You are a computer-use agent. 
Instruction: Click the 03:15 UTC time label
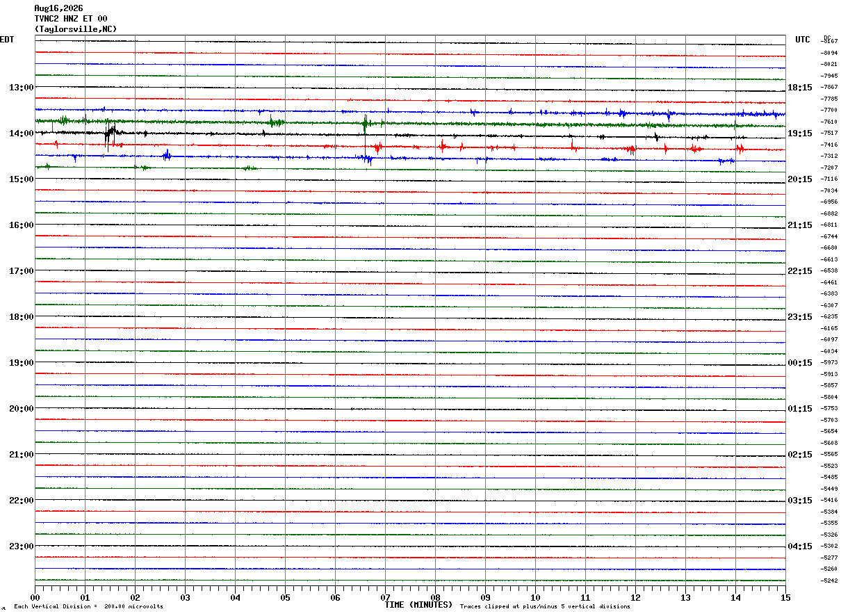(800, 501)
